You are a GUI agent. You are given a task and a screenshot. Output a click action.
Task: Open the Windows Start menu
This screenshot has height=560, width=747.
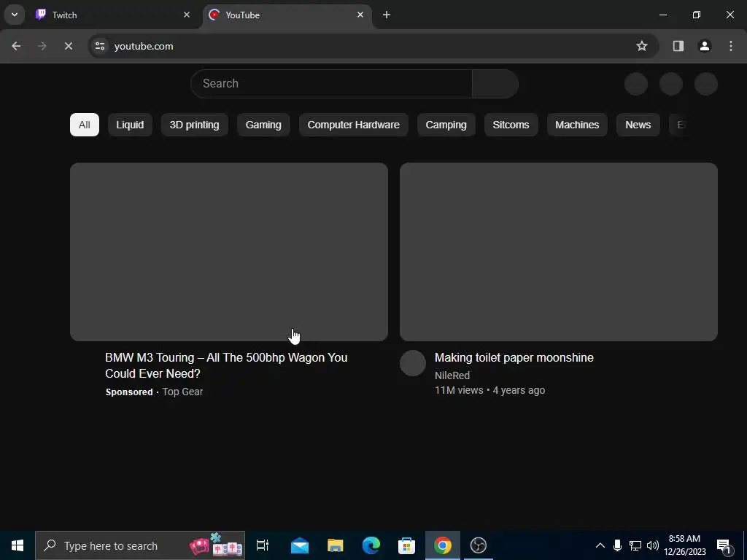(18, 545)
